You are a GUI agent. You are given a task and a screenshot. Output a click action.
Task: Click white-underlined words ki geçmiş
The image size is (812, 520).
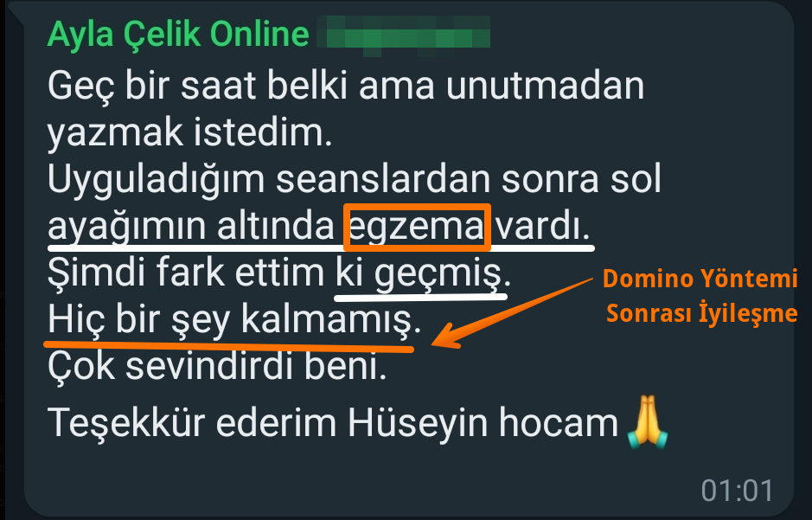point(422,274)
